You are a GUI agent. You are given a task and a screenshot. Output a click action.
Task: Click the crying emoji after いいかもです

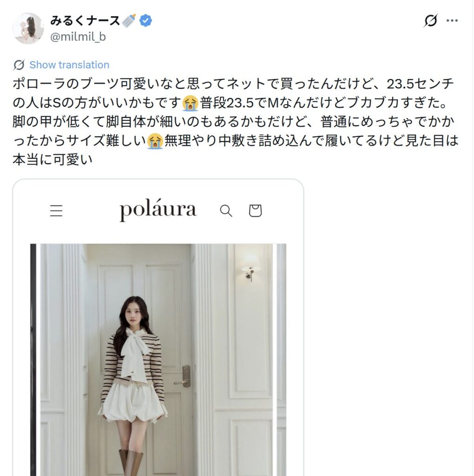coord(190,103)
